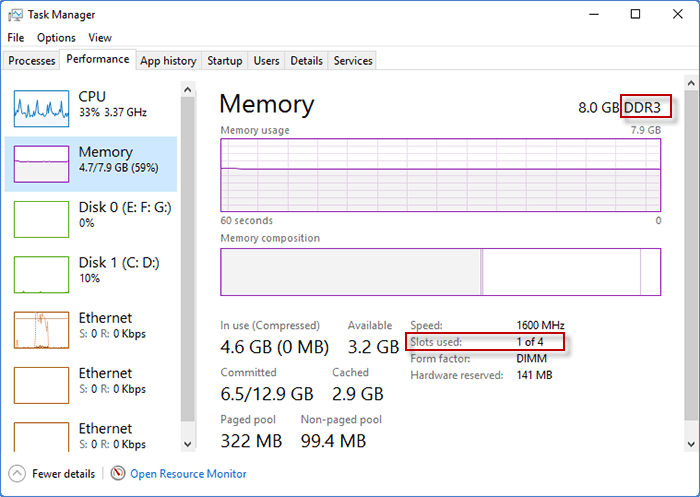The image size is (700, 497).
Task: Open Resource Monitor link
Action: click(x=188, y=474)
